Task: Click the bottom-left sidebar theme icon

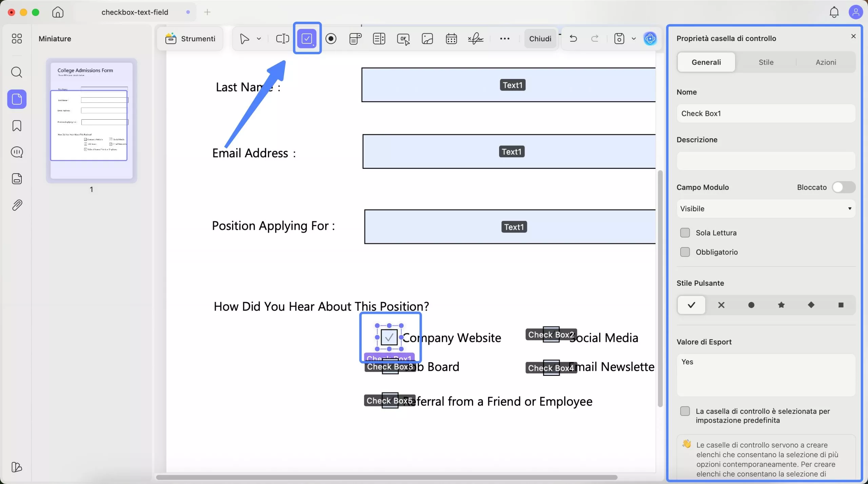Action: [17, 467]
